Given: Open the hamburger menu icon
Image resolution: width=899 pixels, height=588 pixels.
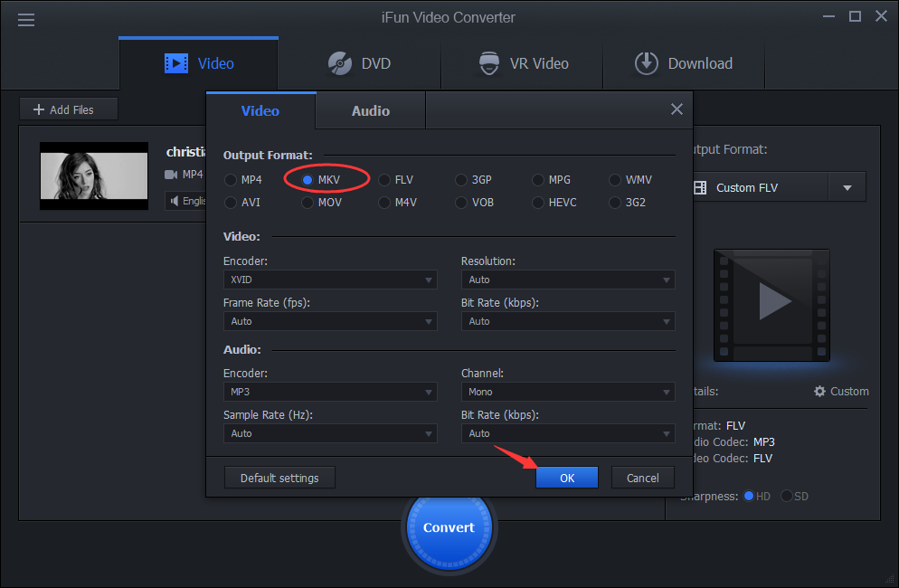Looking at the screenshot, I should coord(26,20).
